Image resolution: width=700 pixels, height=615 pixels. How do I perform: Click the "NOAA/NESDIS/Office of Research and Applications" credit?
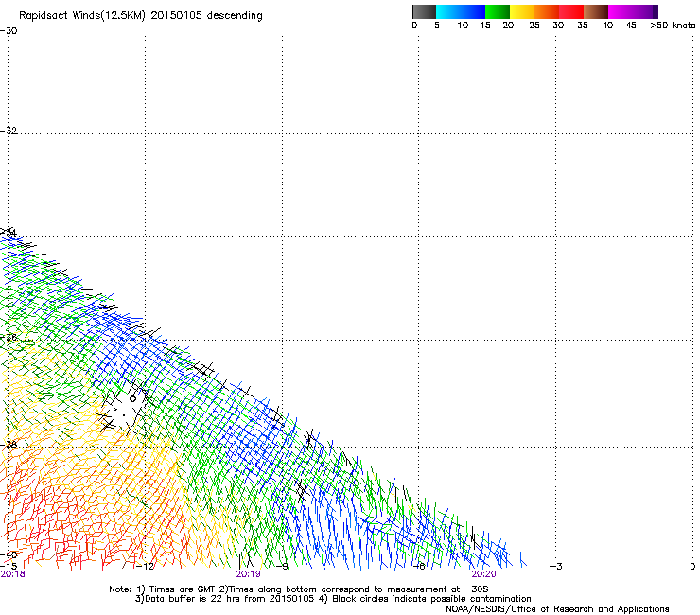pos(557,609)
